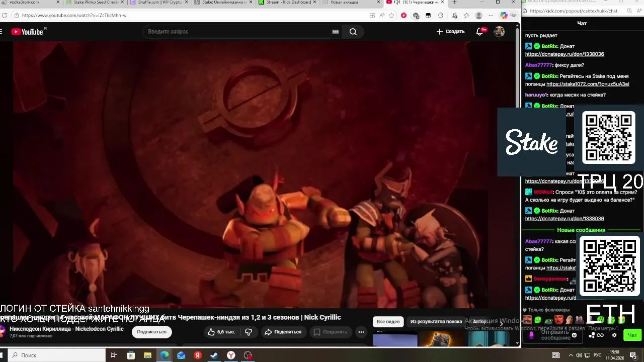Open Windows Task View button

[x=114, y=355]
